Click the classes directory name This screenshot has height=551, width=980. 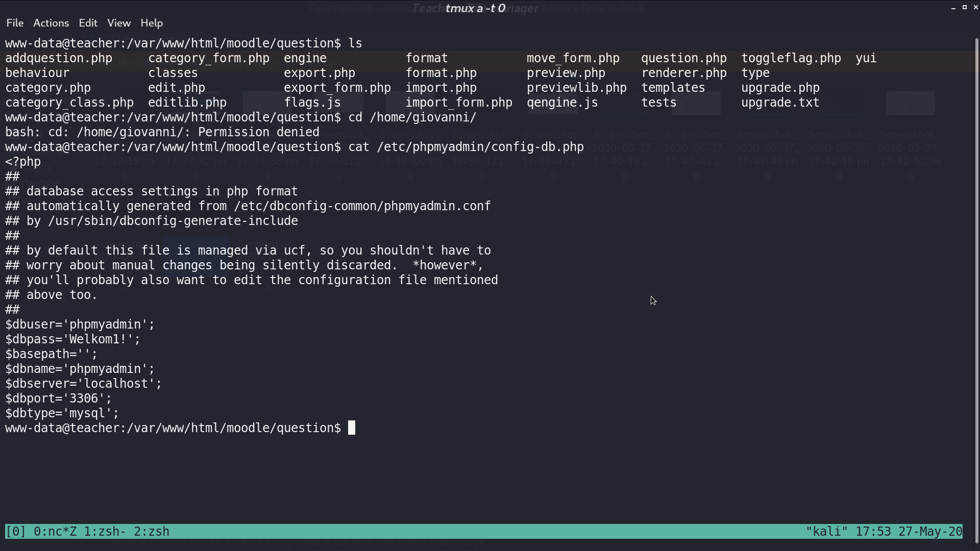tap(173, 73)
